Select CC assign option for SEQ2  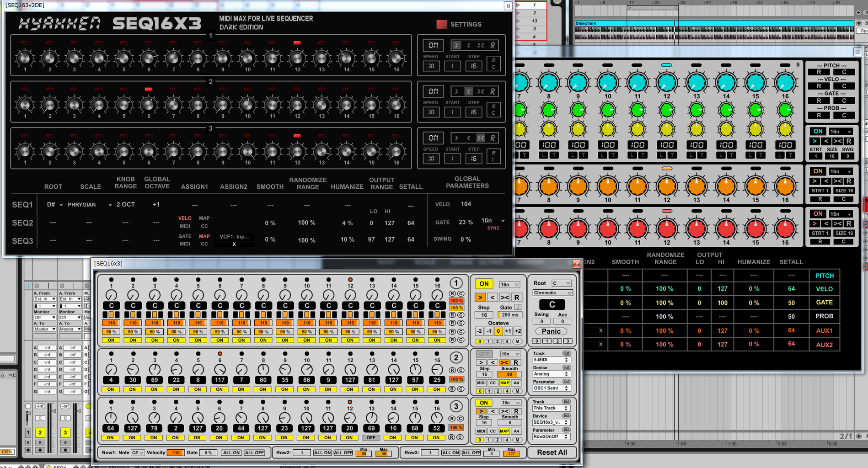[x=204, y=226]
